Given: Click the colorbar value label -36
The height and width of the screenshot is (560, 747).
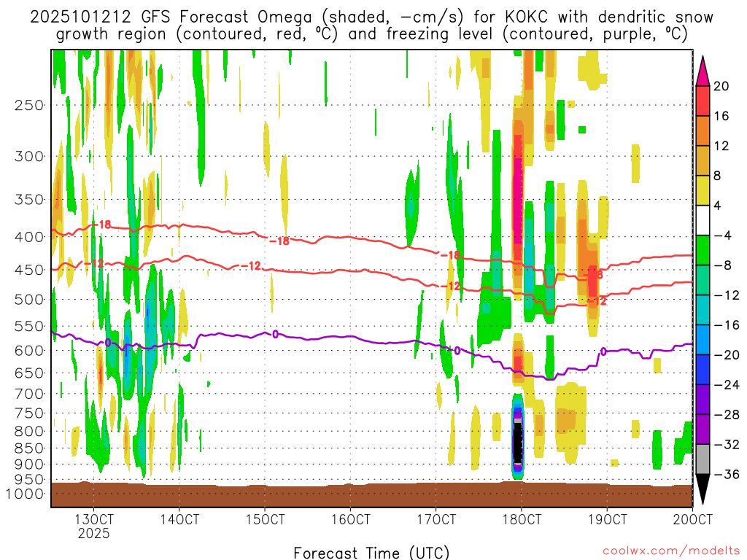Looking at the screenshot, I should [x=727, y=474].
